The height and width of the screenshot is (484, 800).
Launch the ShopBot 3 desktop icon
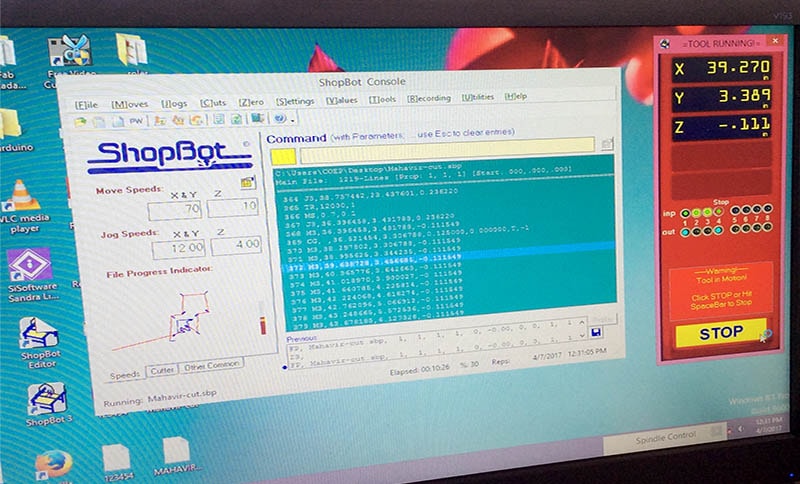point(46,404)
